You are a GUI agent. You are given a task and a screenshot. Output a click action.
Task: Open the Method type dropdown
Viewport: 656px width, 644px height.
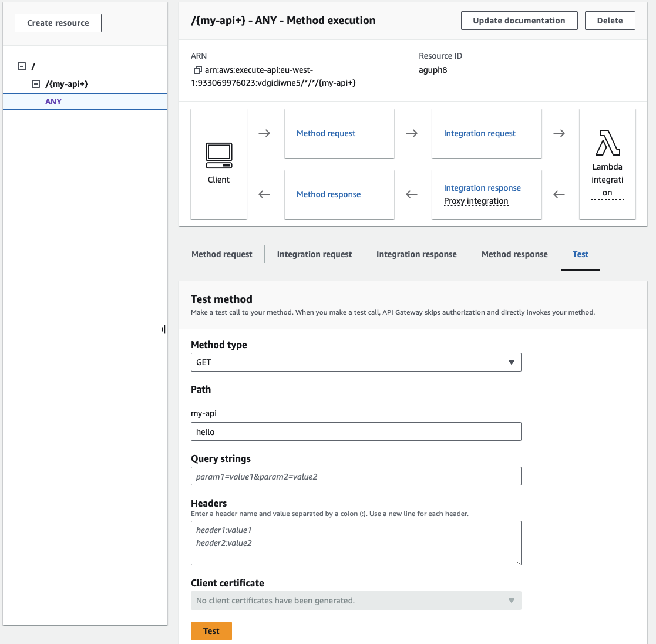(x=355, y=362)
